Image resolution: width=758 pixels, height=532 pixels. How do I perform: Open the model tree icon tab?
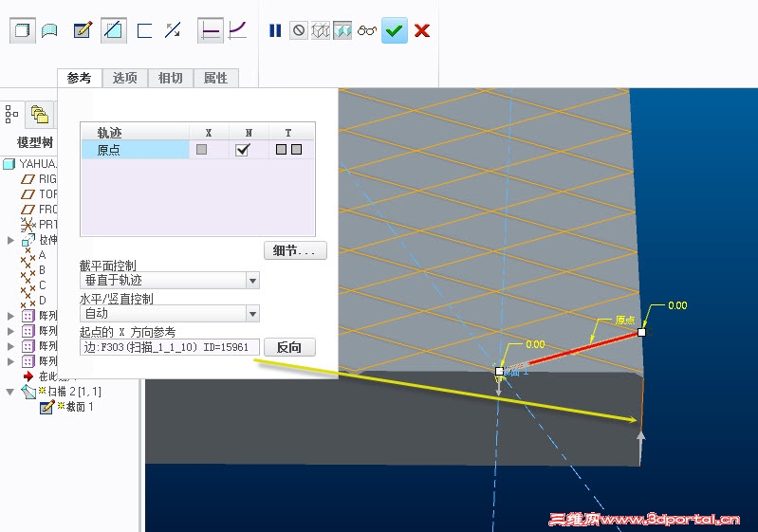tap(11, 115)
